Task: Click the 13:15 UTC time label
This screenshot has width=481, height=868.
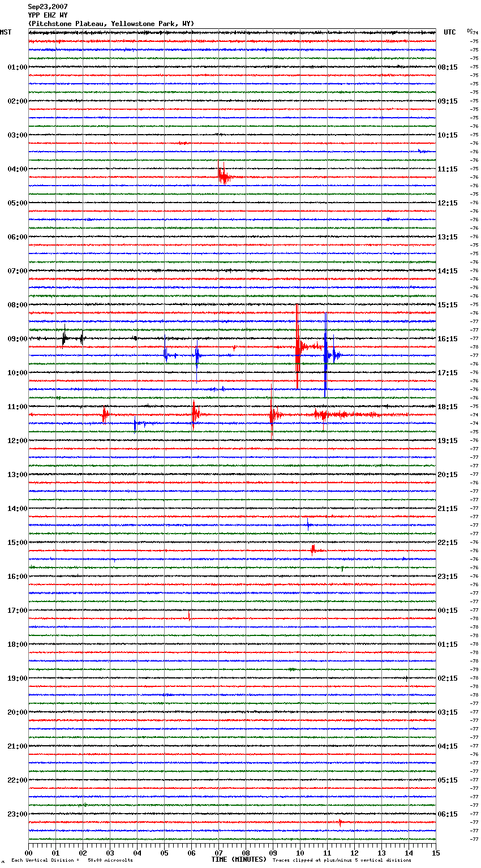Action: (x=448, y=237)
